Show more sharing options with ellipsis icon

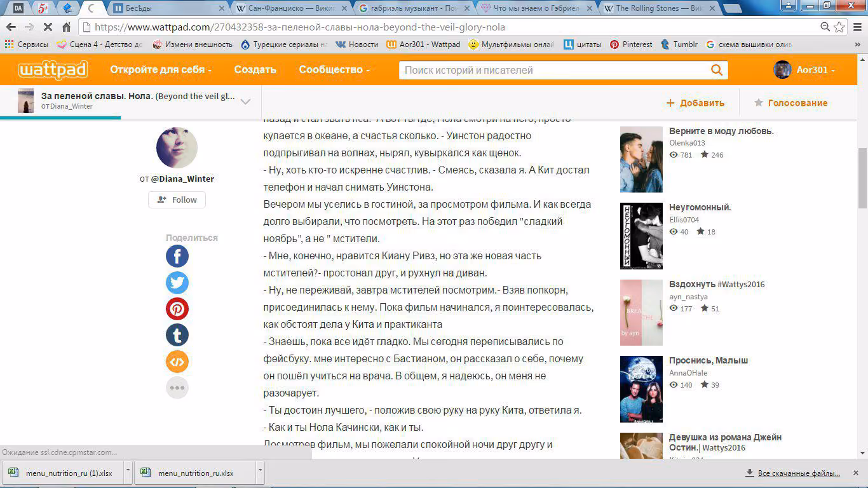[177, 388]
